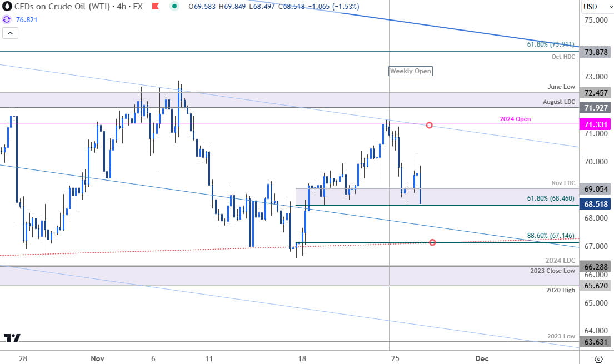Click the Weekly Open tag on the chart
This screenshot has width=614, height=364.
tap(411, 71)
